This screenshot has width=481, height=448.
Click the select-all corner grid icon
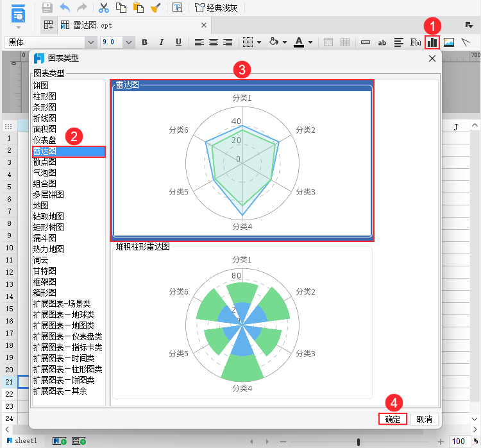[8, 126]
